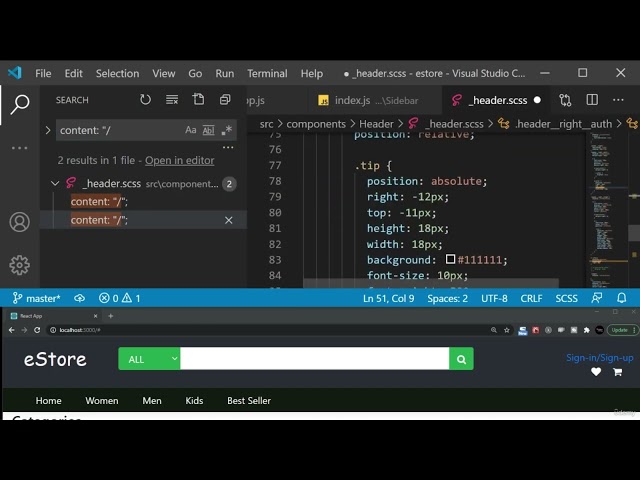Viewport: 640px width, 480px height.
Task: Collapse all search results
Action: (225, 100)
